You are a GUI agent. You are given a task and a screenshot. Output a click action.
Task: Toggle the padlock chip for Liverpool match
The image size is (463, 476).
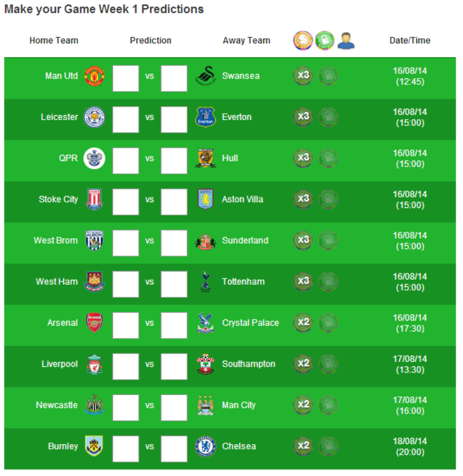(328, 364)
